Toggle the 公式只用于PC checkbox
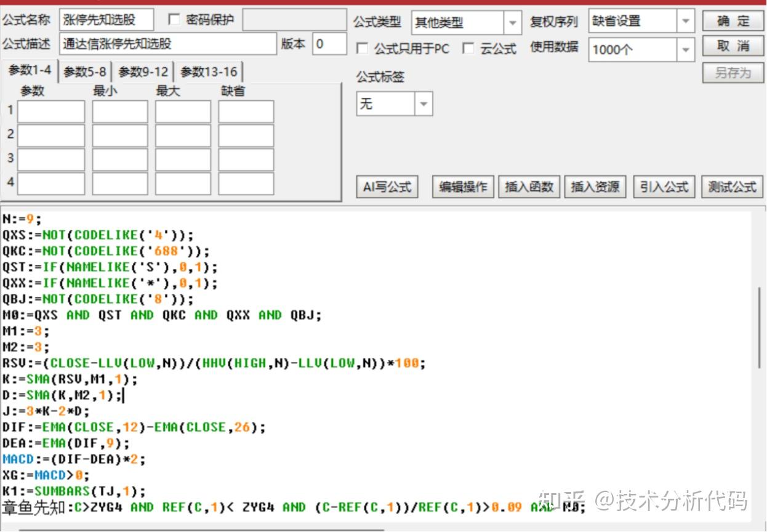 tap(363, 48)
